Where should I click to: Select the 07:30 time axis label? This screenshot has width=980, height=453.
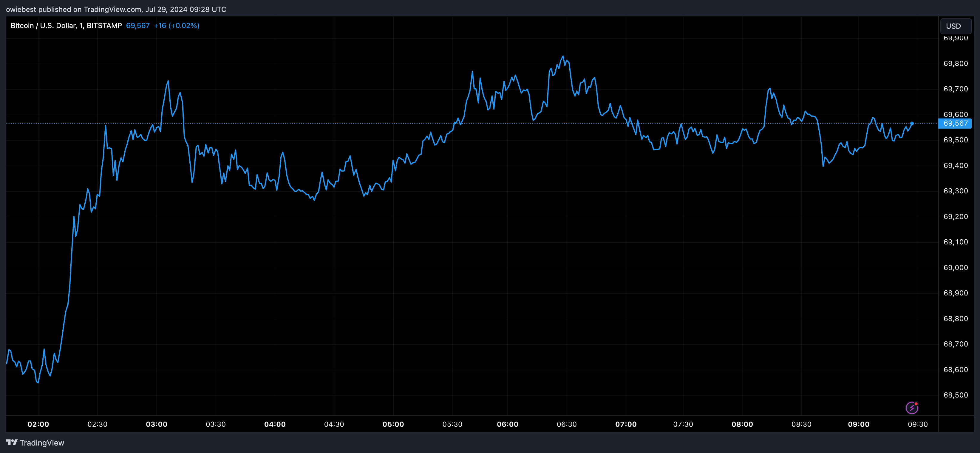[x=683, y=424]
